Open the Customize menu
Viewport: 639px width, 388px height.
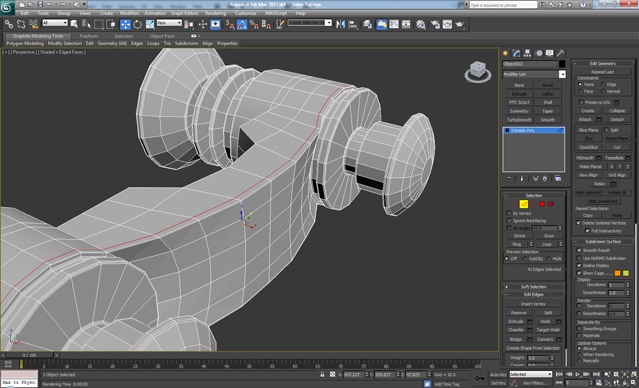pyautogui.click(x=246, y=13)
